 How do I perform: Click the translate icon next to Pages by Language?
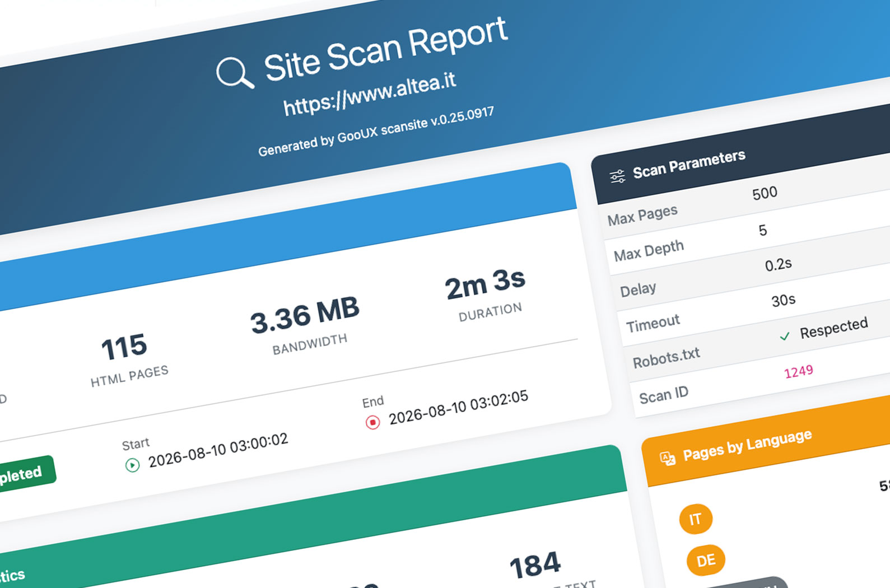pyautogui.click(x=668, y=459)
